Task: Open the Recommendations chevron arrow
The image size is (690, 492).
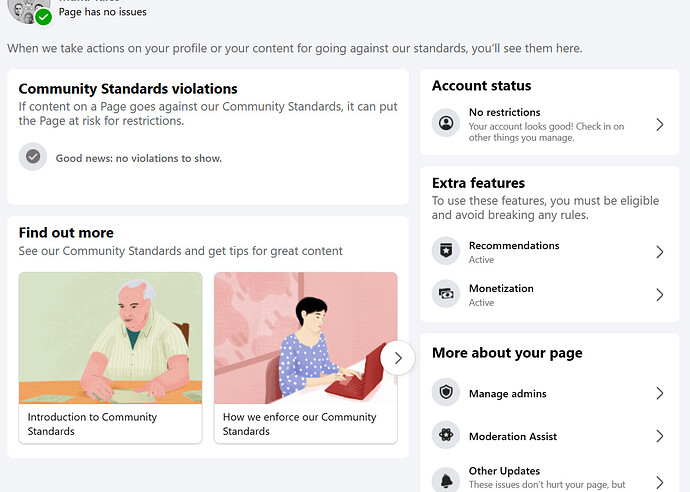Action: click(x=660, y=252)
